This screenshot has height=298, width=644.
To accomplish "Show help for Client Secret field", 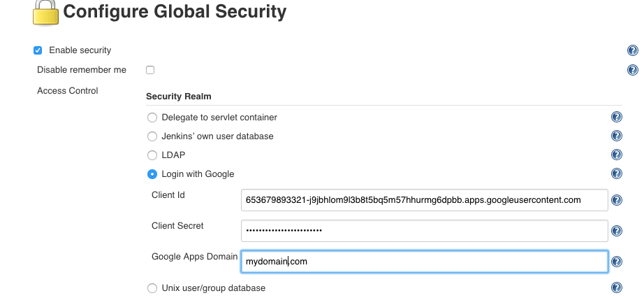I will tap(617, 231).
